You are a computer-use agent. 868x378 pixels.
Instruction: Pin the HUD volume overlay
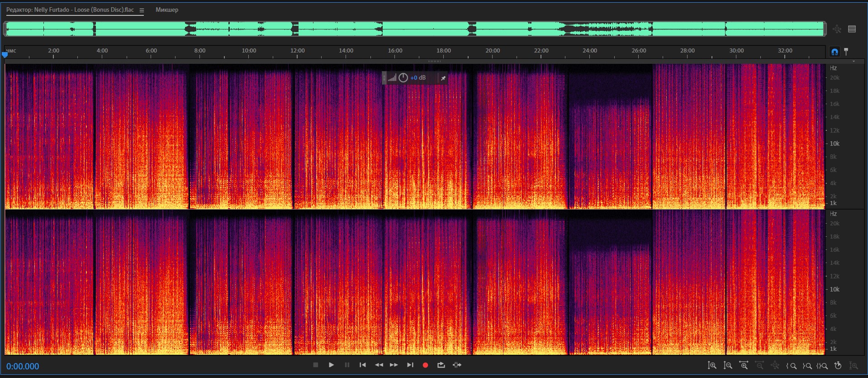coord(443,78)
